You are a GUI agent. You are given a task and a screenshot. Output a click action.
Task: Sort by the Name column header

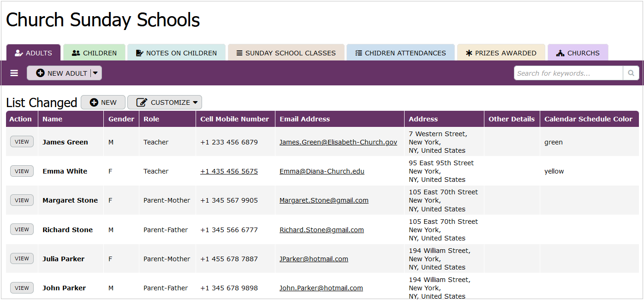[x=52, y=119]
